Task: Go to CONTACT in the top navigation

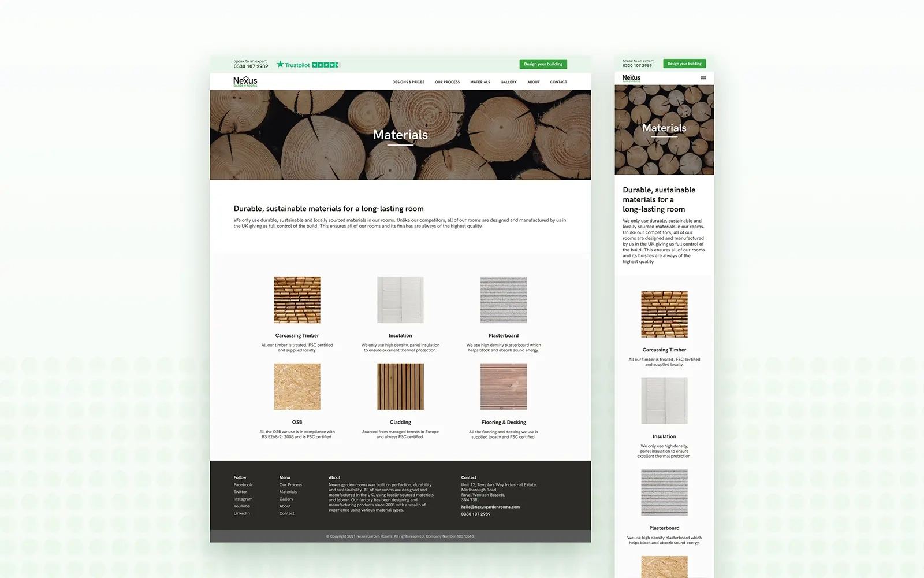Action: click(x=558, y=82)
